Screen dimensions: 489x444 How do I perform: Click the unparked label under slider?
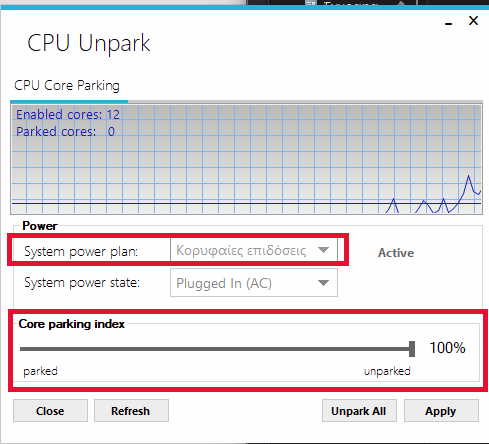(x=387, y=371)
